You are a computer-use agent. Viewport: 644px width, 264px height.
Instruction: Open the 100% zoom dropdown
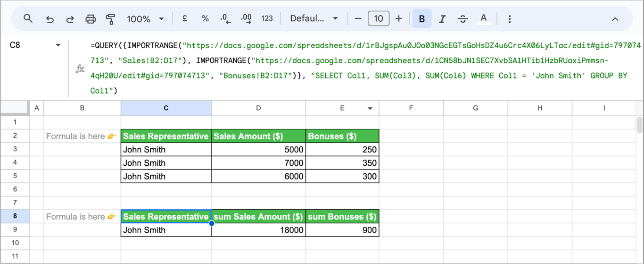coord(145,19)
